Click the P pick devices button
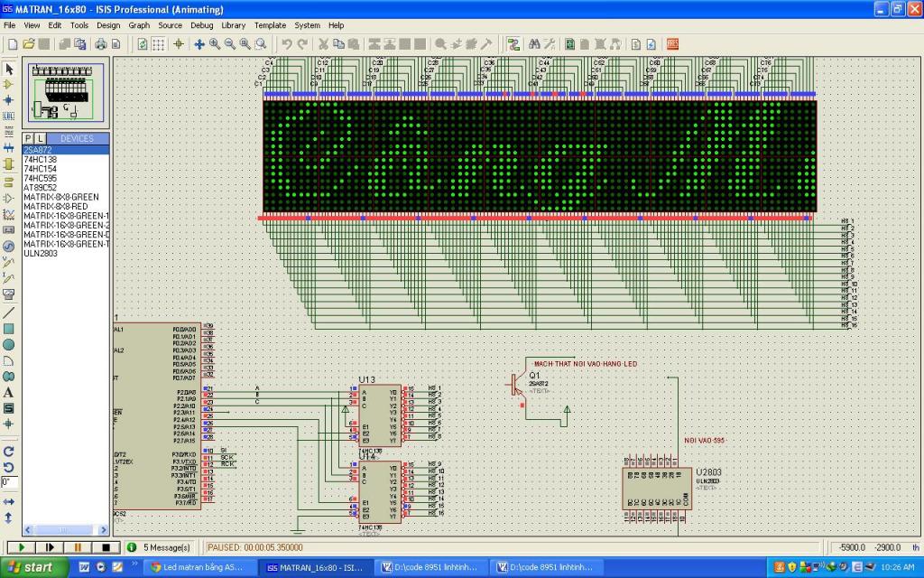924x578 pixels. [x=29, y=138]
